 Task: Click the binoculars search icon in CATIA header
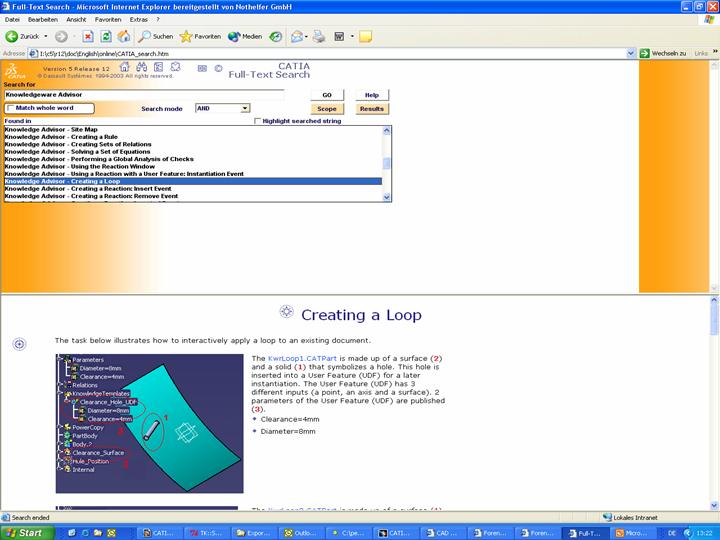pyautogui.click(x=141, y=68)
